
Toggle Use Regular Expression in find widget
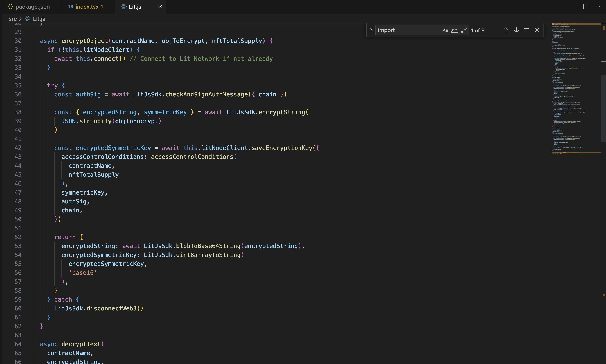click(464, 30)
